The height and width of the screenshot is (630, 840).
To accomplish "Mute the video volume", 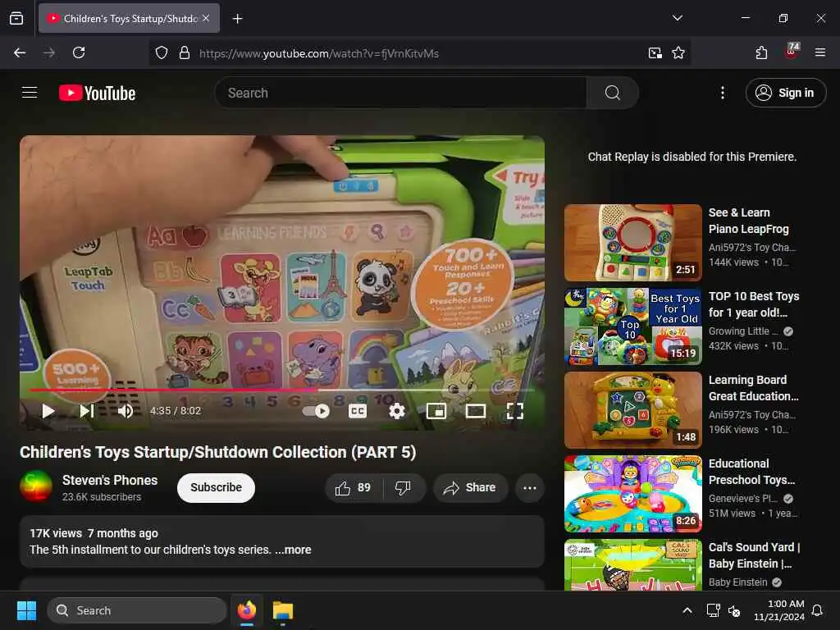I will pos(125,411).
